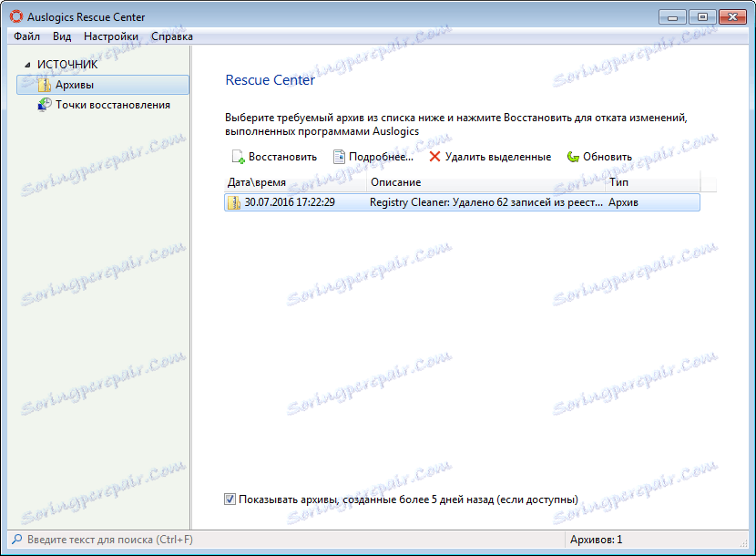Sort by the Описание column header

tap(485, 182)
